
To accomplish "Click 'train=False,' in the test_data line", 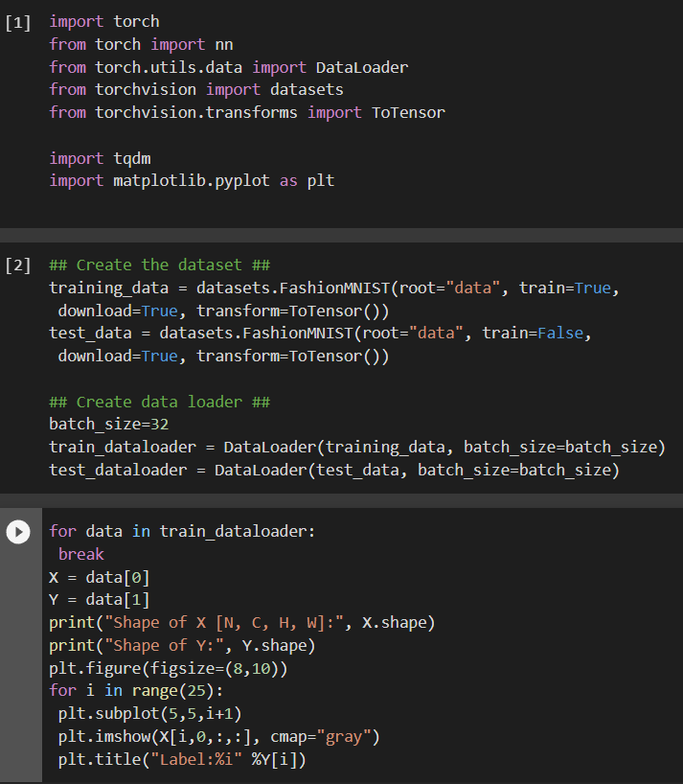I will point(537,333).
